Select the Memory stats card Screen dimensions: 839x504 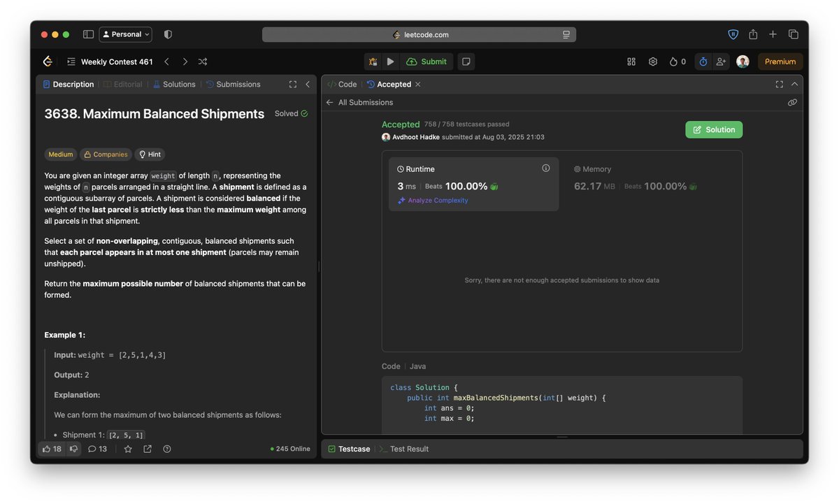[x=651, y=184]
